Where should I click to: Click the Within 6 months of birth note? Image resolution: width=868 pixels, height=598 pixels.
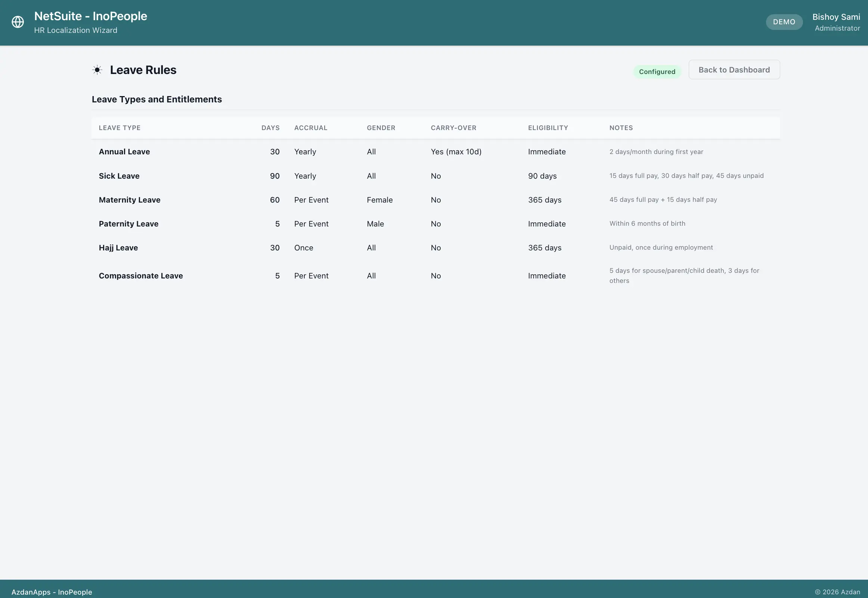[647, 224]
